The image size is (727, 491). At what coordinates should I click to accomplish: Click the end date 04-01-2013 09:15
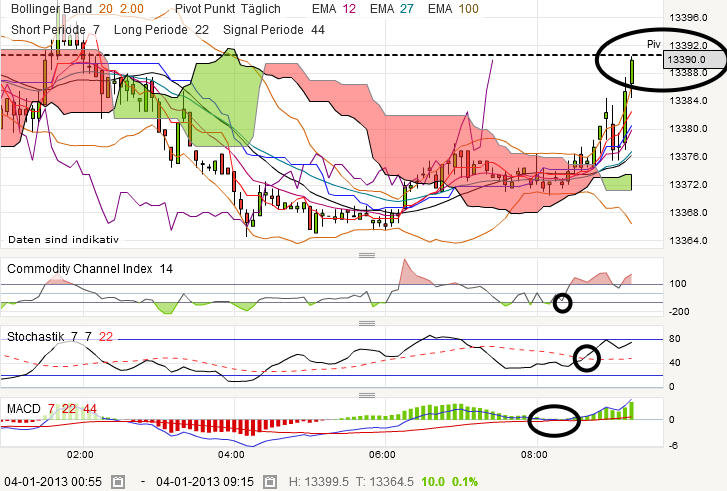(205, 482)
